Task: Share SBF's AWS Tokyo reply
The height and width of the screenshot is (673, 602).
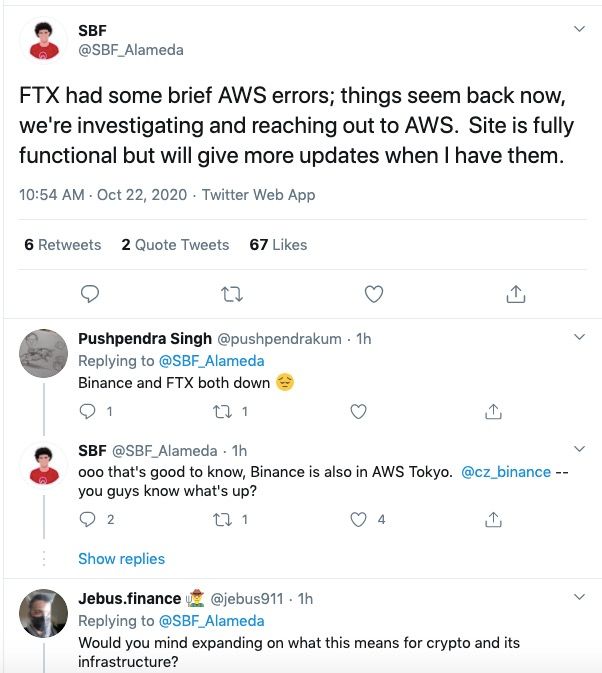Action: tap(493, 520)
